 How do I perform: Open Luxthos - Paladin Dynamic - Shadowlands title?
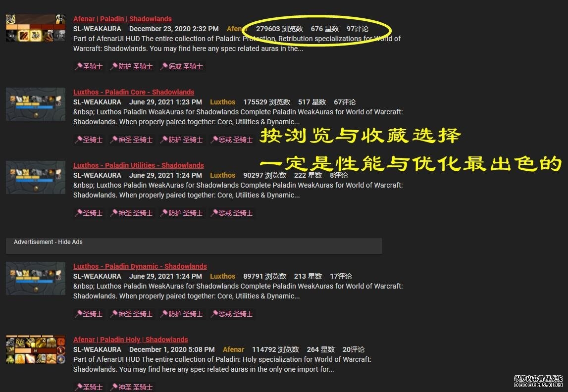coord(140,266)
